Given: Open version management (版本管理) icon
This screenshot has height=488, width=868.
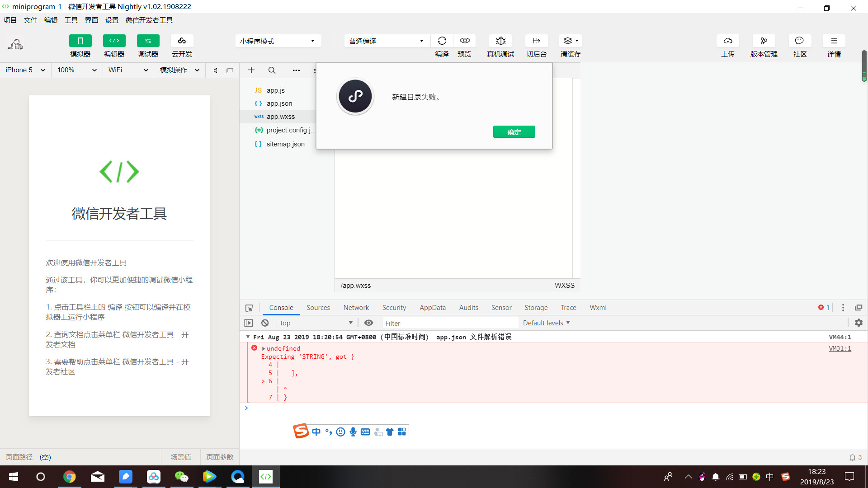Looking at the screenshot, I should pos(764,41).
